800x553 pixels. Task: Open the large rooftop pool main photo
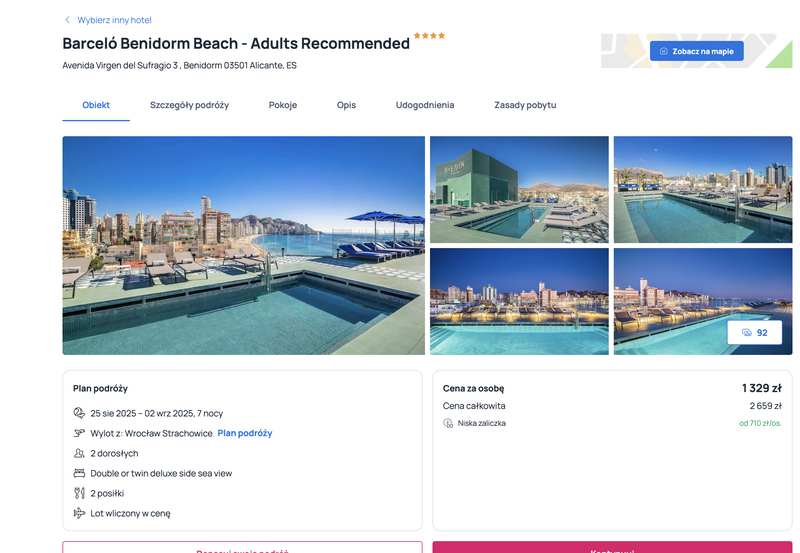pyautogui.click(x=243, y=245)
